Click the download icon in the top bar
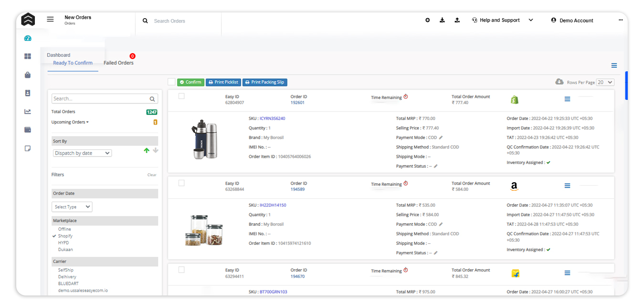The width and height of the screenshot is (644, 306). (442, 20)
